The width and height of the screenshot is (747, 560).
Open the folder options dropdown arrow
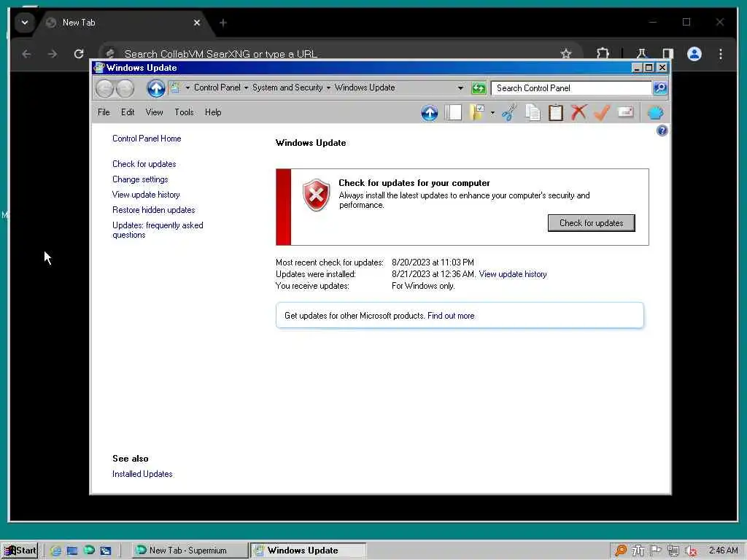tap(492, 113)
